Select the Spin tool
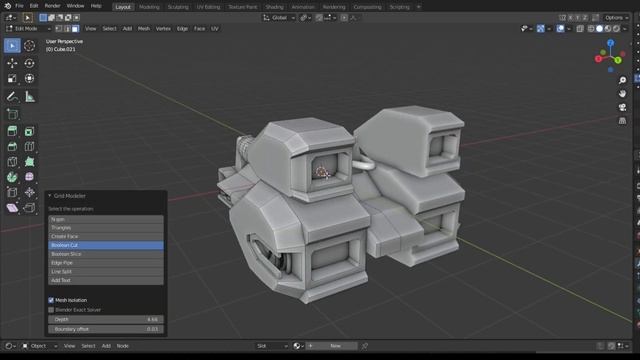Viewport: 640px width, 360px height. (x=12, y=177)
